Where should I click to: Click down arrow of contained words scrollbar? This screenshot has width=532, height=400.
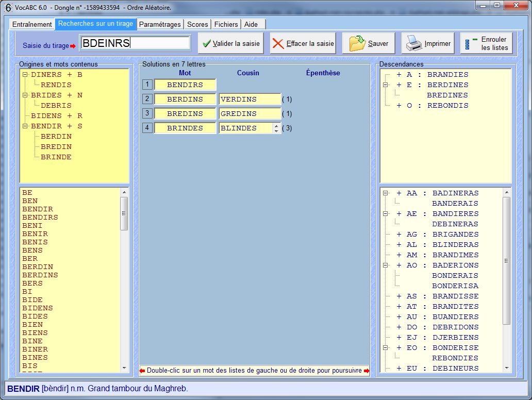point(124,368)
